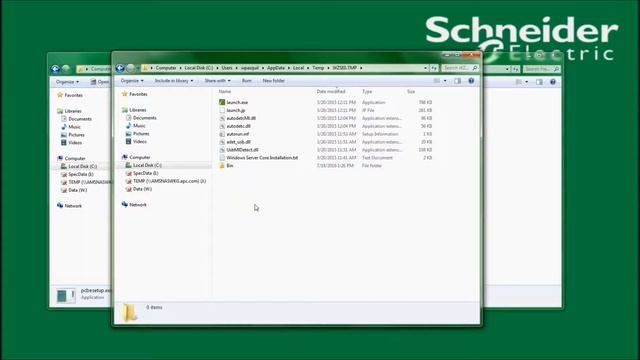The height and width of the screenshot is (360, 640).
Task: Open the Include in library dropdown
Action: pos(174,81)
